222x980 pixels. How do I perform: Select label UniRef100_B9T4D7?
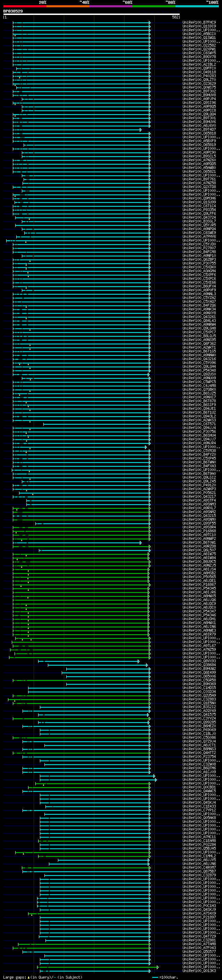199,130
